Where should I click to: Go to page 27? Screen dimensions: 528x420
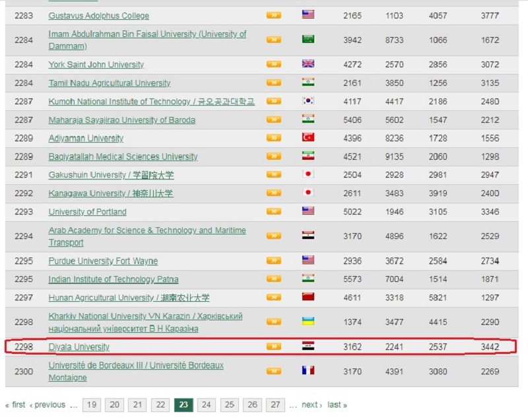(275, 405)
